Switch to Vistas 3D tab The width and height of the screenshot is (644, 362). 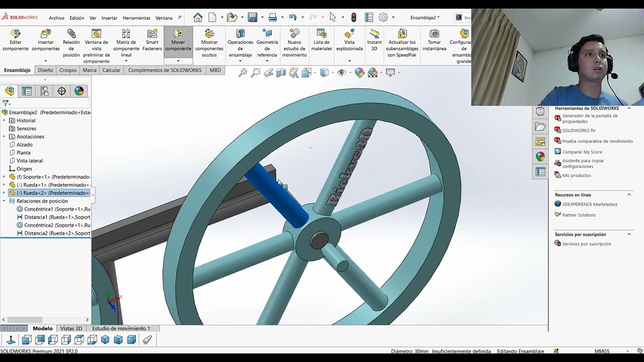[x=71, y=328]
